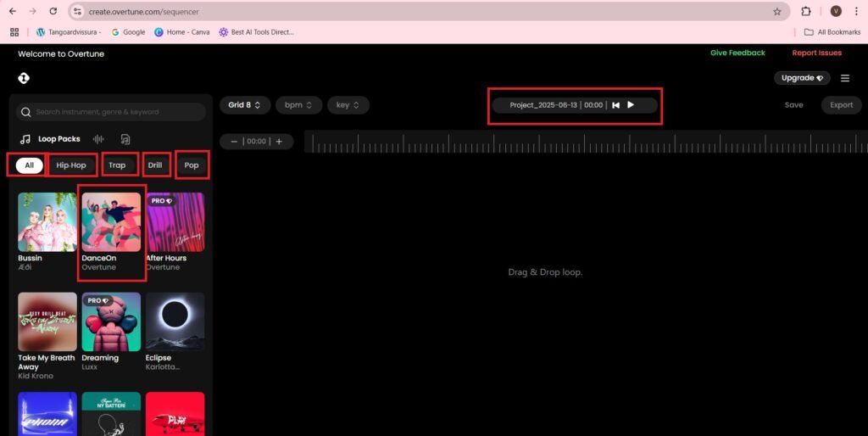The width and height of the screenshot is (868, 436).
Task: Click the browser back arrow
Action: point(13,11)
